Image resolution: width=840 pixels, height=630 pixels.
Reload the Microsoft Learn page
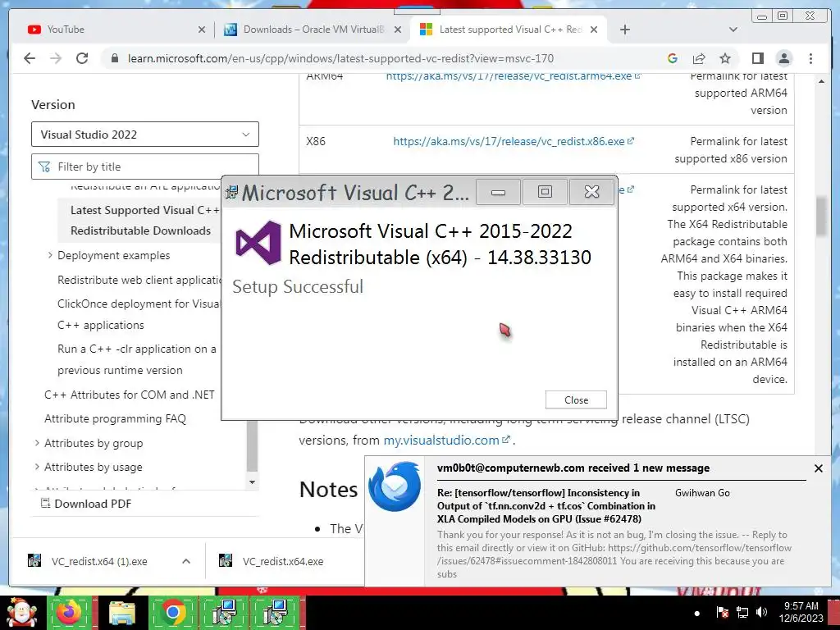click(x=82, y=58)
